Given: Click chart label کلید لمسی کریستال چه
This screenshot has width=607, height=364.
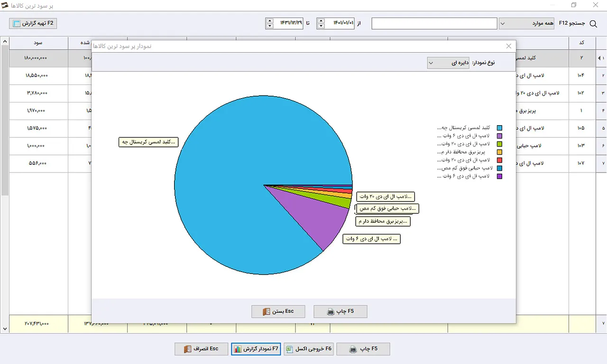Looking at the screenshot, I should coord(148,142).
